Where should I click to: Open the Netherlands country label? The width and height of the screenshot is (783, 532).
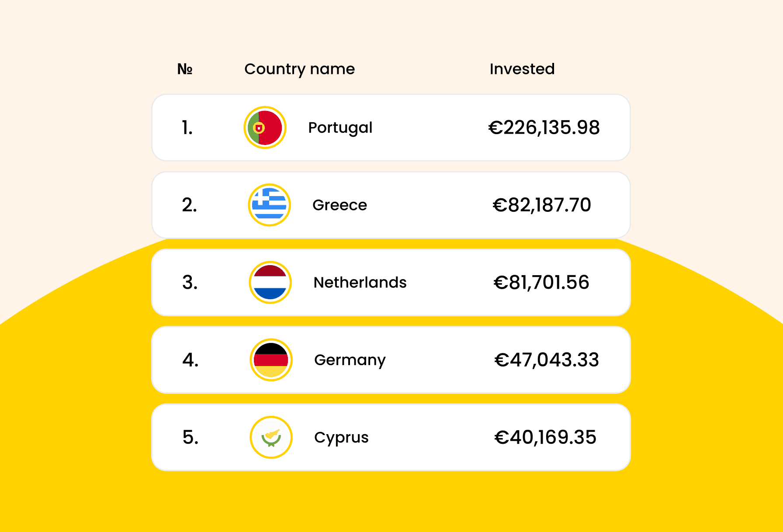360,283
